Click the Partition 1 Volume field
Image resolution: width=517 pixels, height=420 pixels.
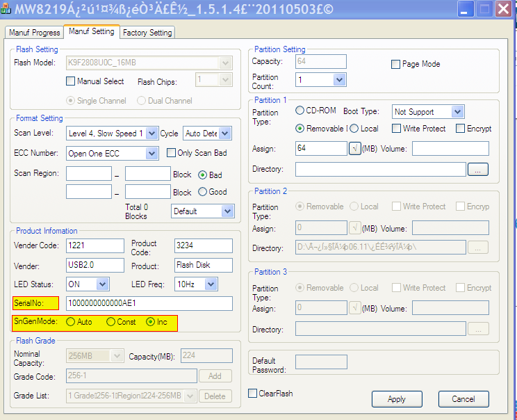pyautogui.click(x=450, y=149)
